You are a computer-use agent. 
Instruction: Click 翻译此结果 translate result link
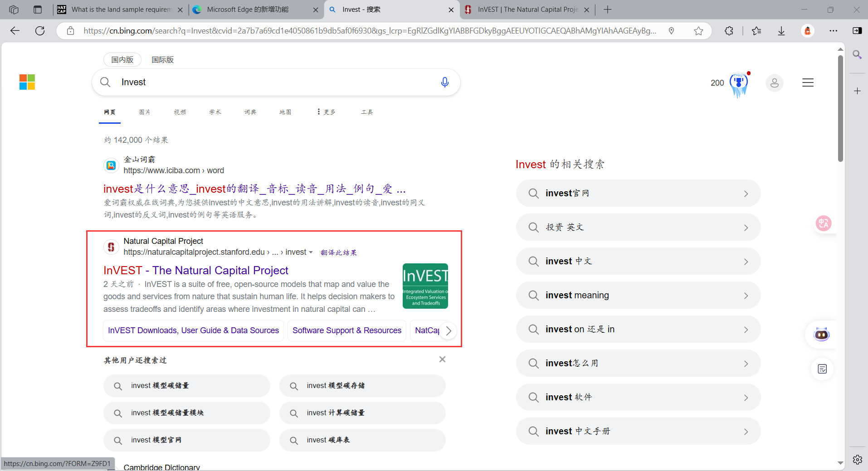click(x=339, y=252)
